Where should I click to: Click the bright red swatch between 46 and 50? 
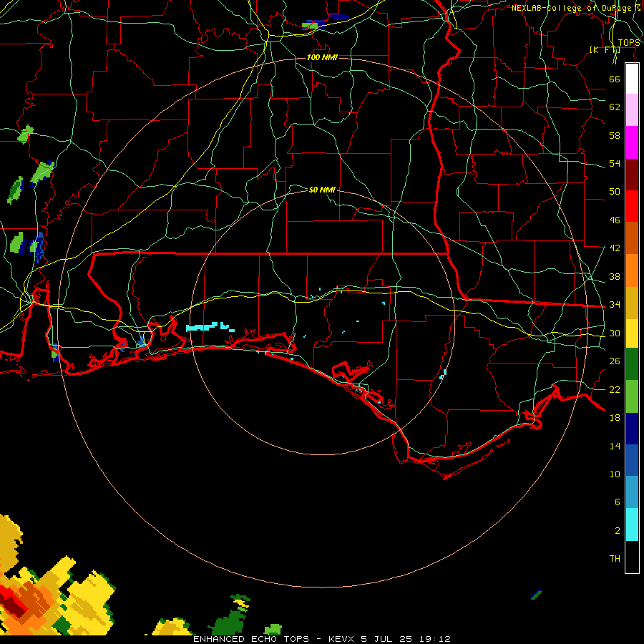click(x=632, y=206)
